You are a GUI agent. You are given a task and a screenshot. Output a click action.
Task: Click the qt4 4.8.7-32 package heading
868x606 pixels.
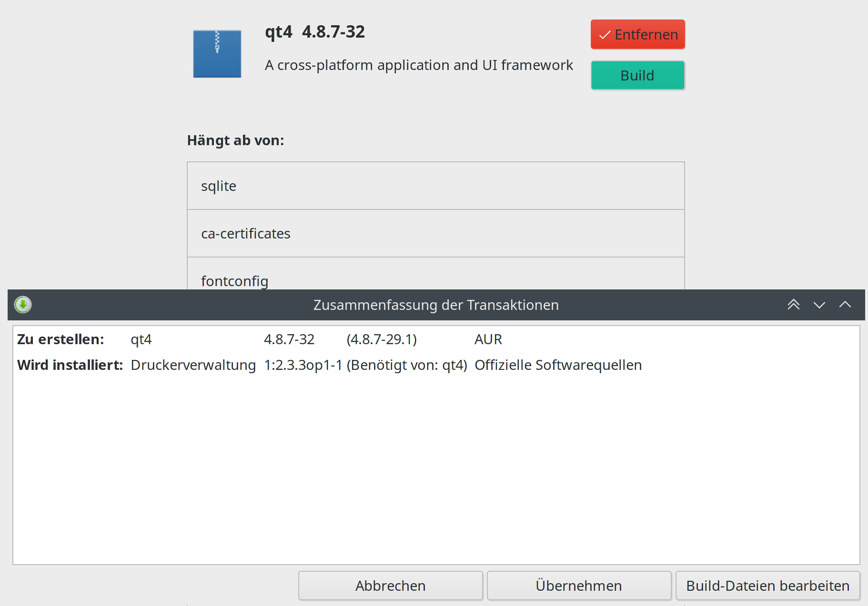point(315,32)
